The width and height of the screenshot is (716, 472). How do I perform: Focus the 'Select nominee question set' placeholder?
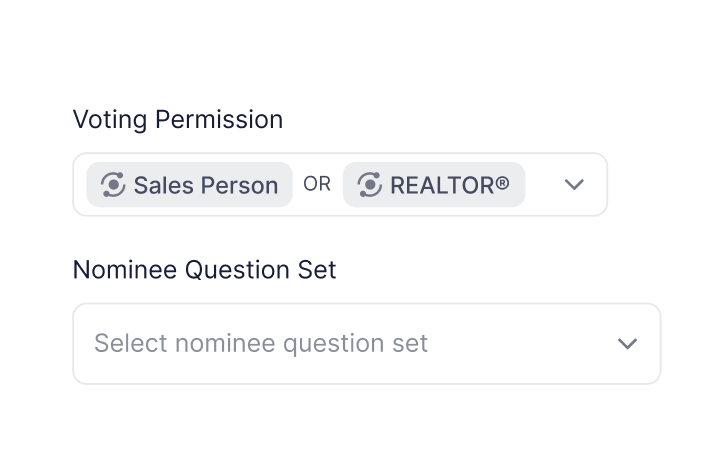(x=260, y=344)
